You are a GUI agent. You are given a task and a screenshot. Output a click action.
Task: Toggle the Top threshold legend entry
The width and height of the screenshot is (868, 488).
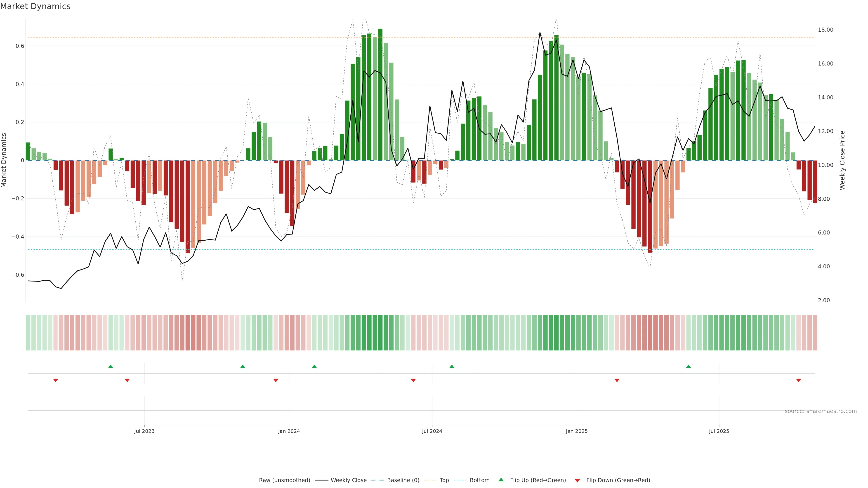(444, 480)
